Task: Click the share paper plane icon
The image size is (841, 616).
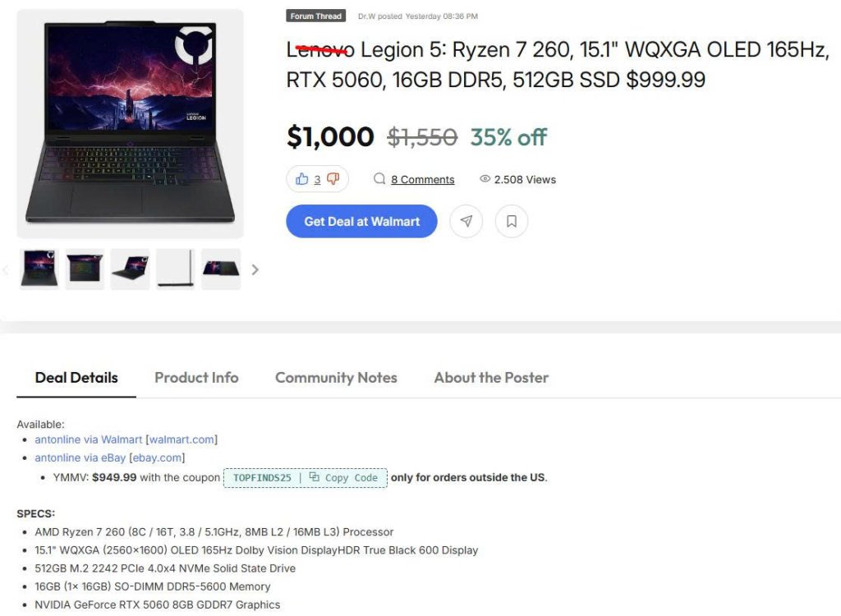Action: [466, 221]
